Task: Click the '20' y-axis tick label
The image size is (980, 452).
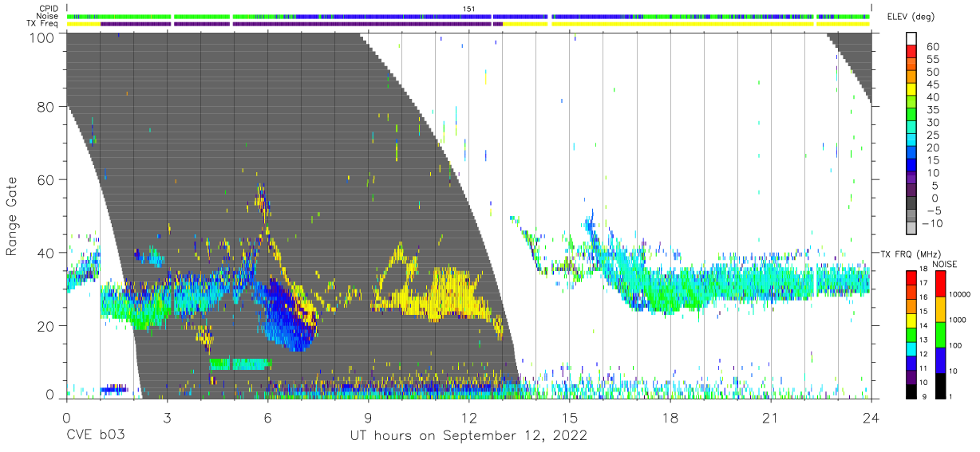Action: (x=45, y=326)
